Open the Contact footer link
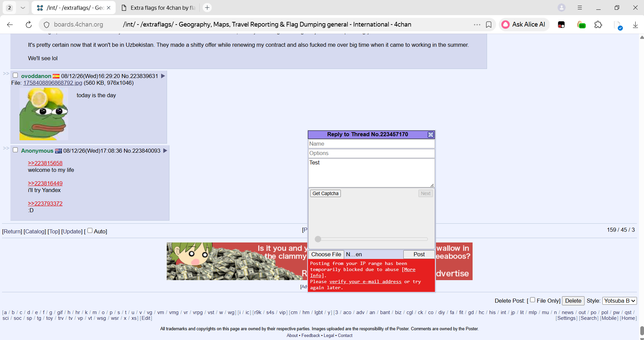 click(345, 336)
